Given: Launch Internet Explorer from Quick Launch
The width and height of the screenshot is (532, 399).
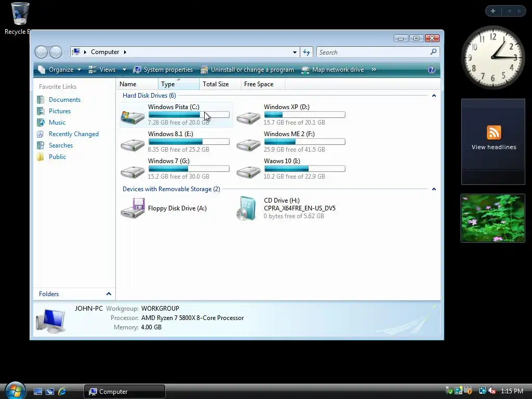Looking at the screenshot, I should pyautogui.click(x=62, y=392).
